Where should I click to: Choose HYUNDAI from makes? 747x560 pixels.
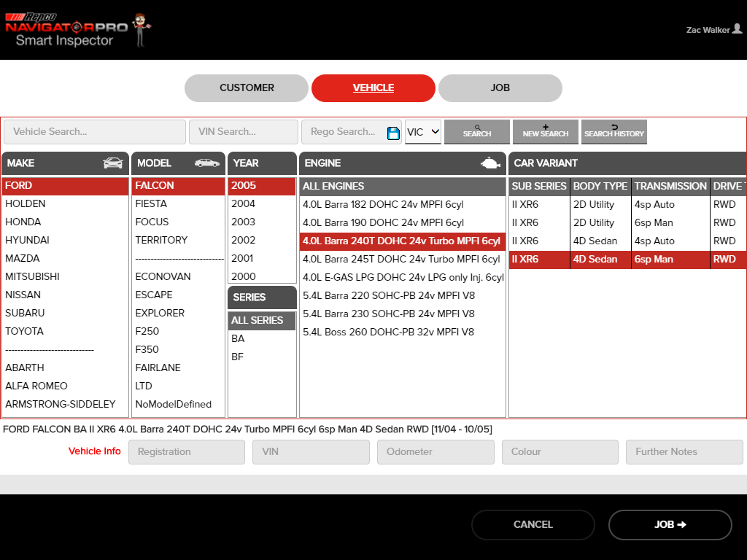click(x=65, y=240)
